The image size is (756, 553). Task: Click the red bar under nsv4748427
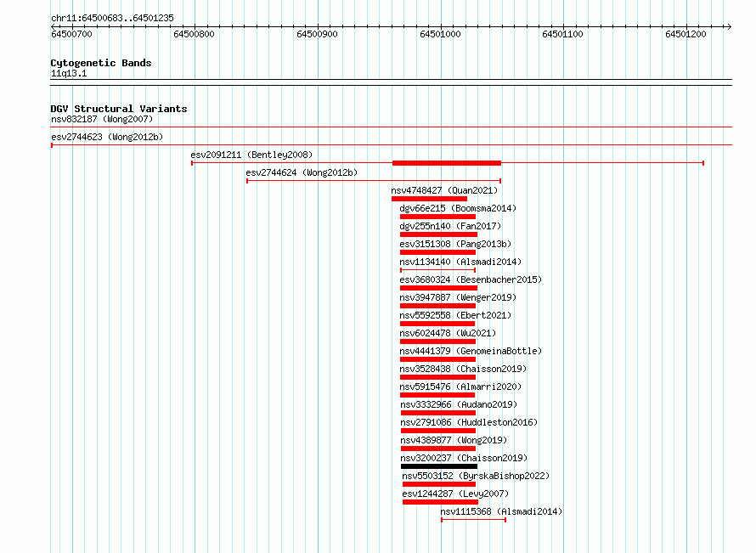pyautogui.click(x=429, y=199)
